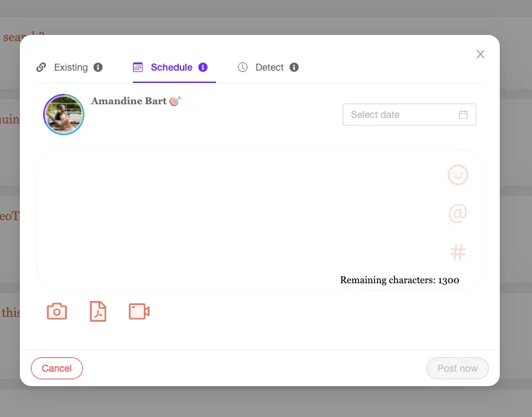
Task: Click Amandine Bart profile picture
Action: pyautogui.click(x=64, y=115)
